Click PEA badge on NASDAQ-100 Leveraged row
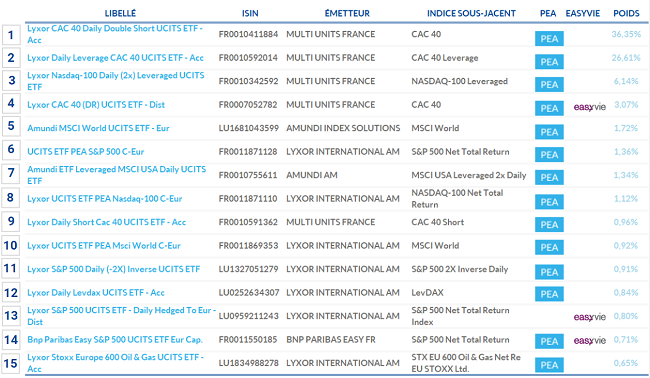 click(x=549, y=85)
